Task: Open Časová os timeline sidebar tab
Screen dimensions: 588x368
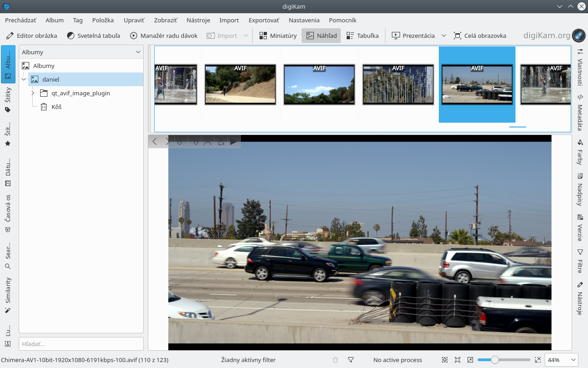Action: [x=8, y=214]
